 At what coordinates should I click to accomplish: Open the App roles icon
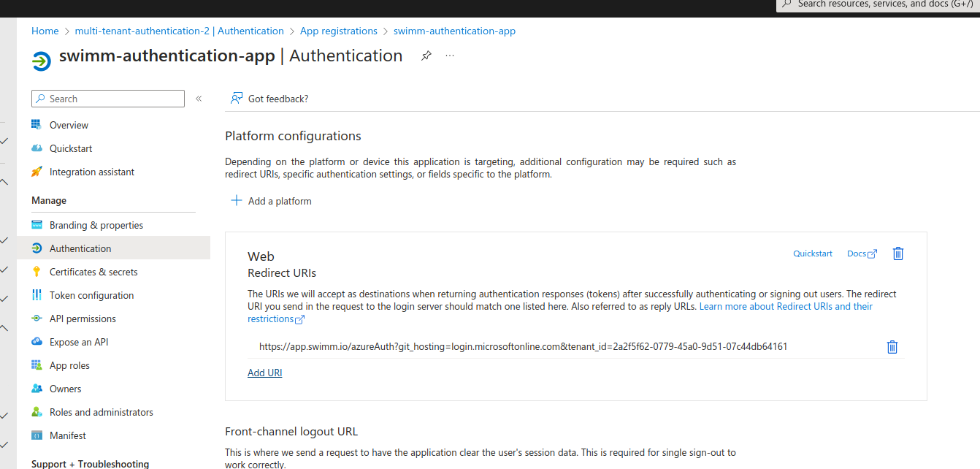37,365
